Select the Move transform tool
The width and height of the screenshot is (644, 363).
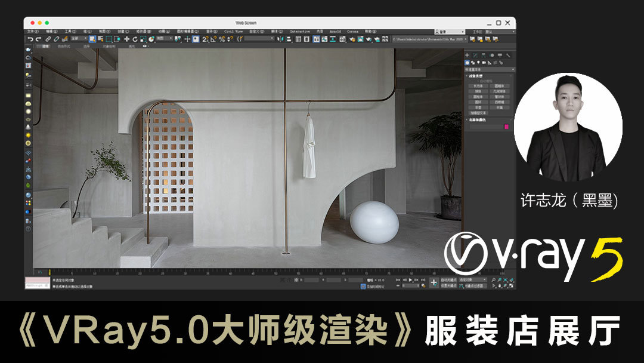coord(126,39)
